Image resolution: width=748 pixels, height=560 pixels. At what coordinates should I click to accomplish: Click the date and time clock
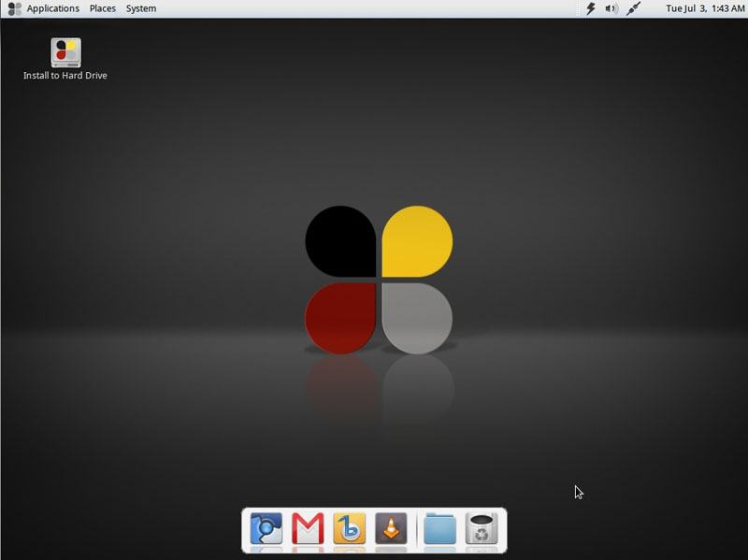point(705,8)
